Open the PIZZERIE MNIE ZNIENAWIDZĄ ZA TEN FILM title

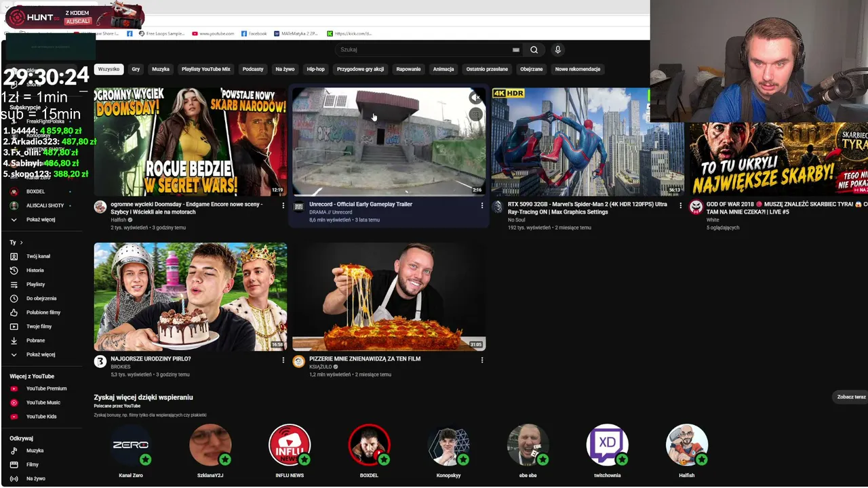[x=365, y=359]
